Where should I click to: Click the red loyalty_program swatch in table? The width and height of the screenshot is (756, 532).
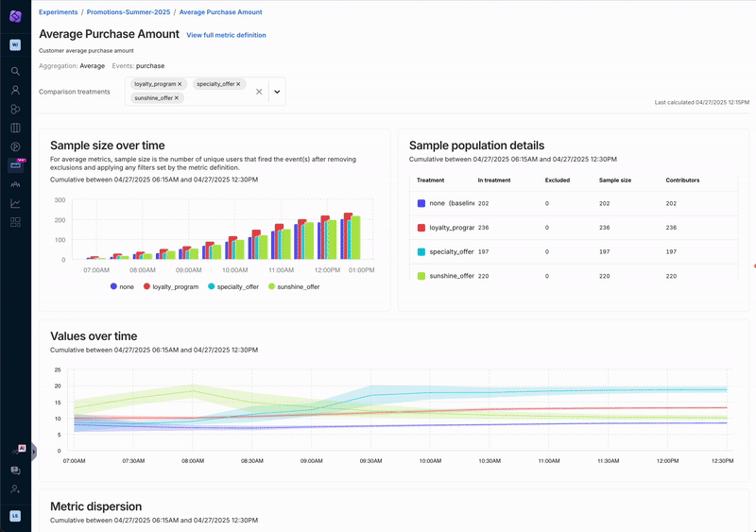tap(421, 228)
